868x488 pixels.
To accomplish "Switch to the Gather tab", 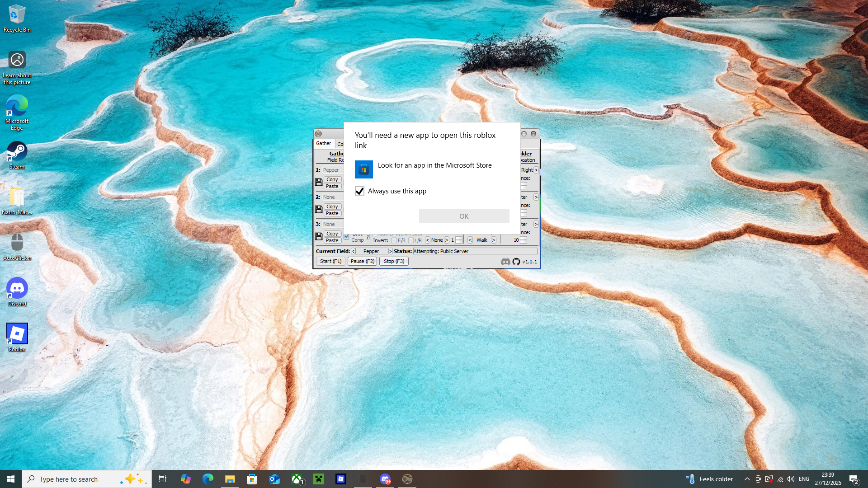I will (324, 143).
